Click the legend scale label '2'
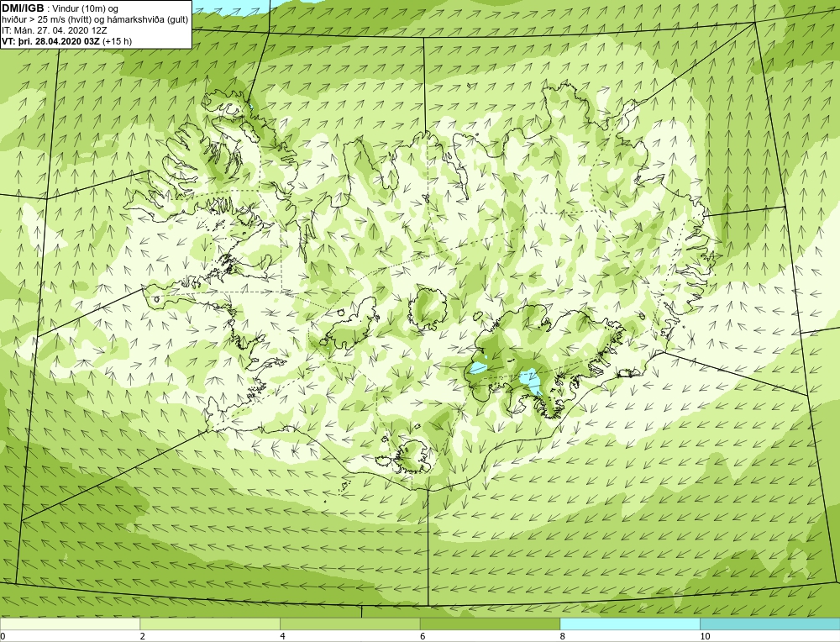The width and height of the screenshot is (840, 642). [143, 636]
